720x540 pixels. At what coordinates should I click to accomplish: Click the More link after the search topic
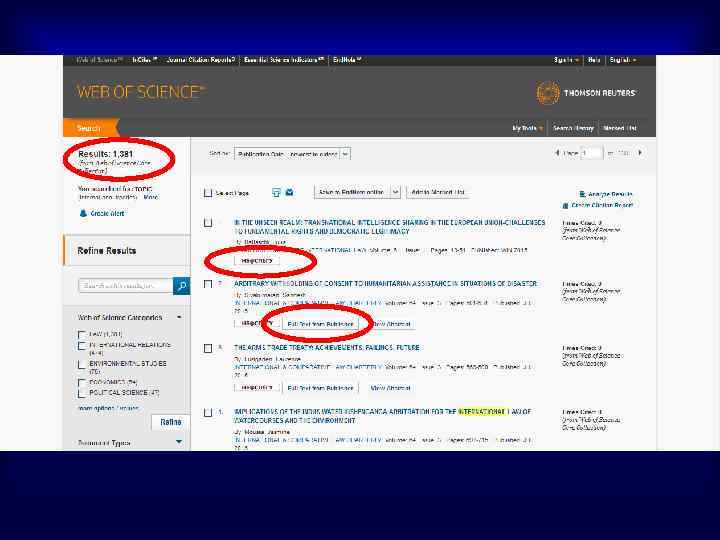[151, 197]
